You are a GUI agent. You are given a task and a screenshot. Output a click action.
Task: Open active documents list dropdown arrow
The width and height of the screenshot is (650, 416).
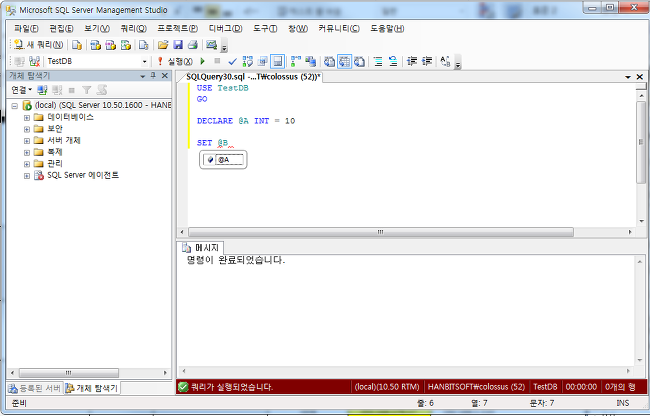[628, 77]
